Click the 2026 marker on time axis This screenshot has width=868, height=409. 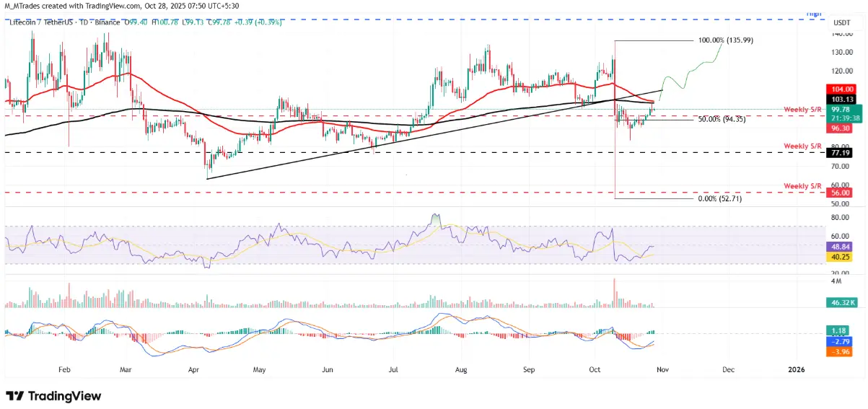(796, 369)
